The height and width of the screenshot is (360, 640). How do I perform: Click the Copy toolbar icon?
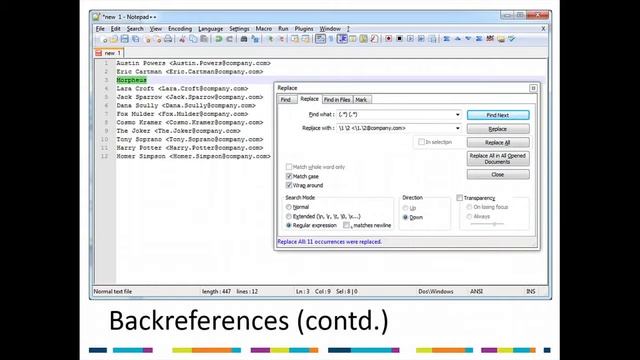click(x=193, y=39)
